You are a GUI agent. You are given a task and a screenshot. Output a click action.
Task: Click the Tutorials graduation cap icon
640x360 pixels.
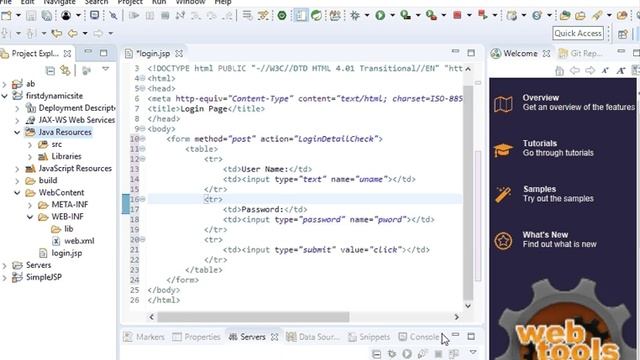tap(503, 150)
